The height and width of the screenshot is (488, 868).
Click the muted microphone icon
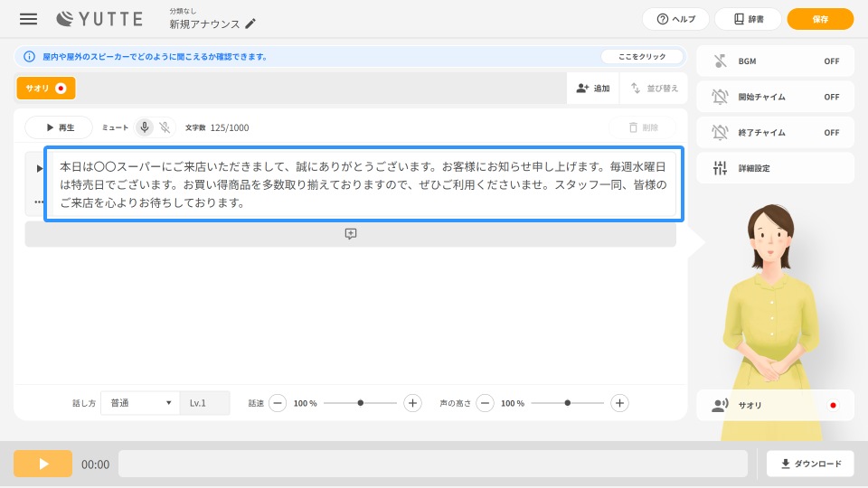165,127
